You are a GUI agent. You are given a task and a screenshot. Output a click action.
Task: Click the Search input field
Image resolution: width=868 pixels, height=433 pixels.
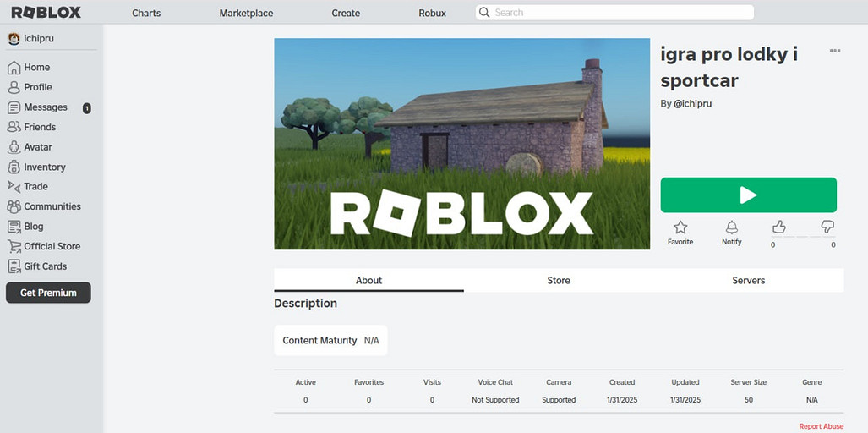point(615,13)
